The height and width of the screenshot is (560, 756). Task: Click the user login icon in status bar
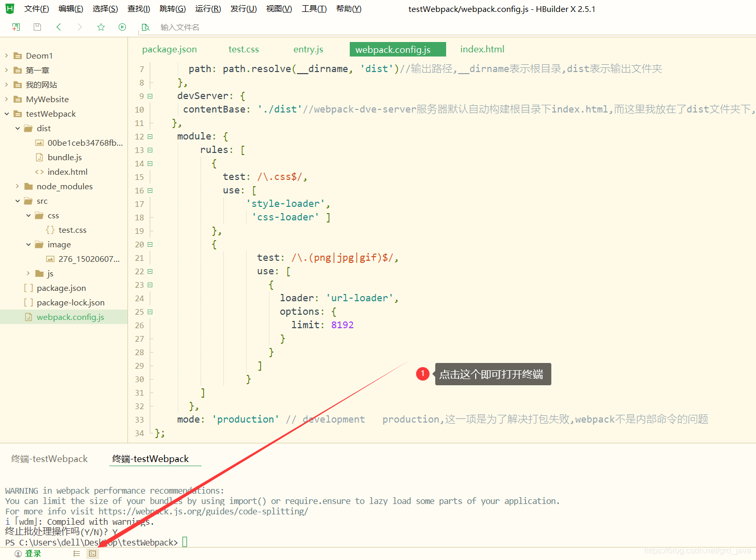click(x=18, y=554)
